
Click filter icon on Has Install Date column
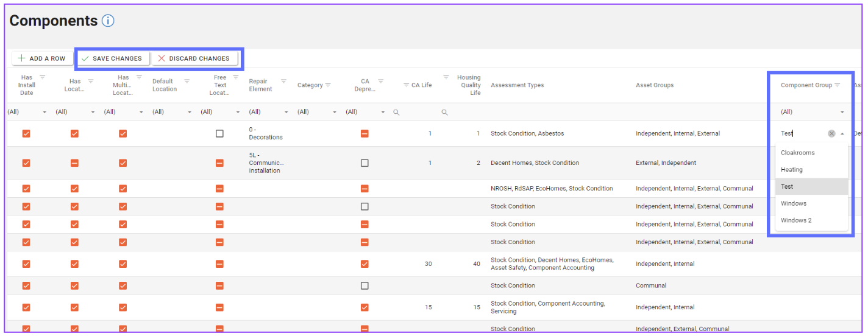pos(43,77)
